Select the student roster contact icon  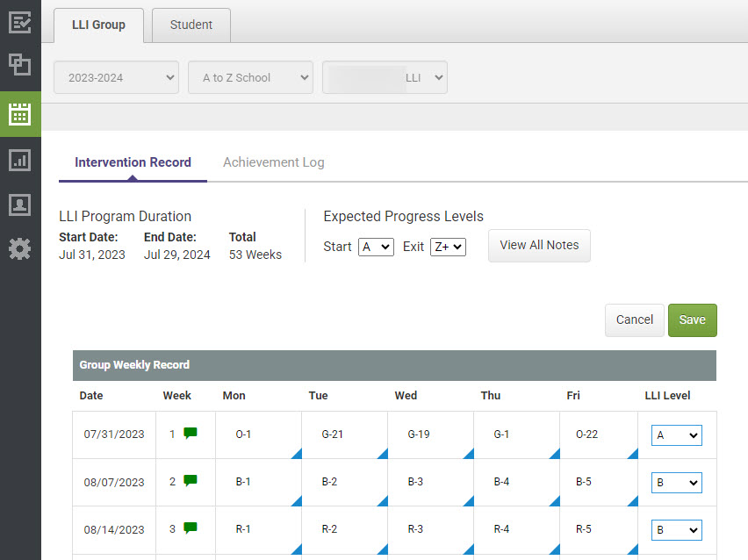(x=20, y=205)
